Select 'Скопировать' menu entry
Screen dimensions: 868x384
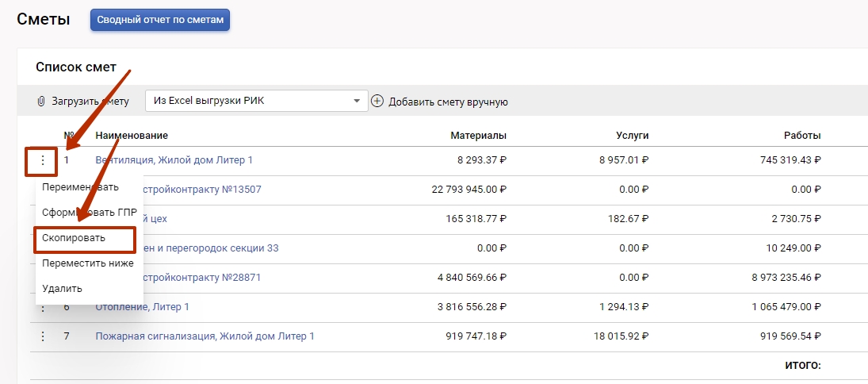point(74,238)
